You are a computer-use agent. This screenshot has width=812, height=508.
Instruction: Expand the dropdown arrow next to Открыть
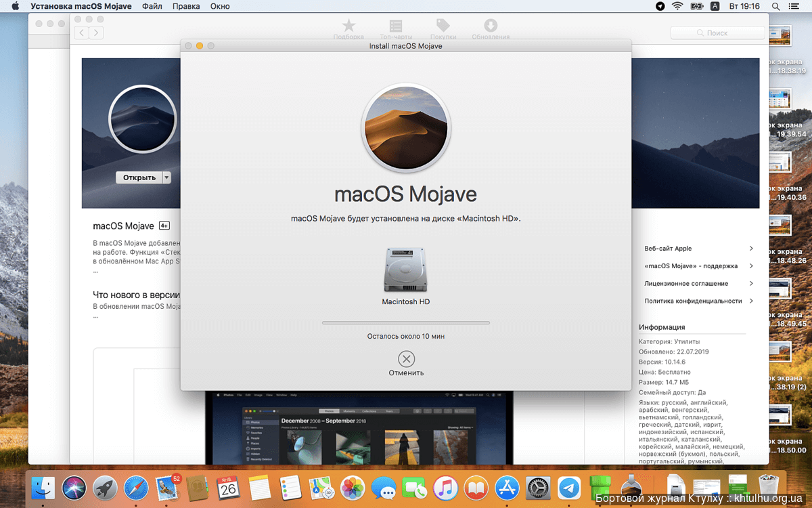click(167, 177)
